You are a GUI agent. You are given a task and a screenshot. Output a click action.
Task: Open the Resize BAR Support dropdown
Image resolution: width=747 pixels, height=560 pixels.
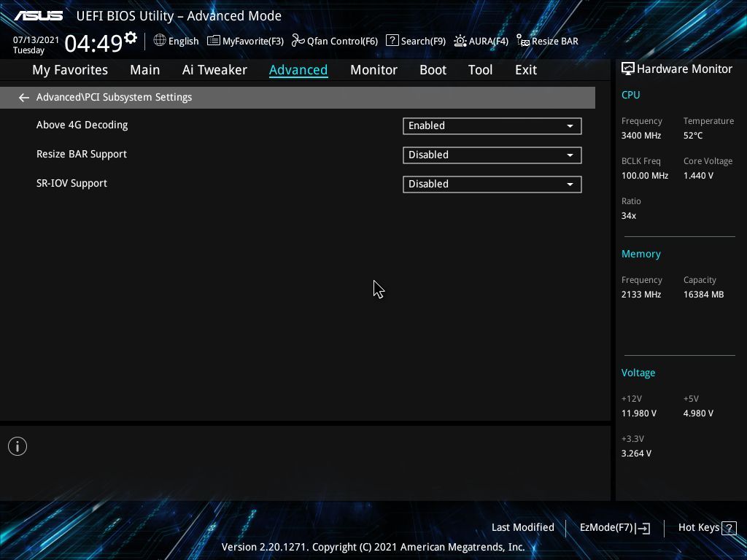[492, 155]
